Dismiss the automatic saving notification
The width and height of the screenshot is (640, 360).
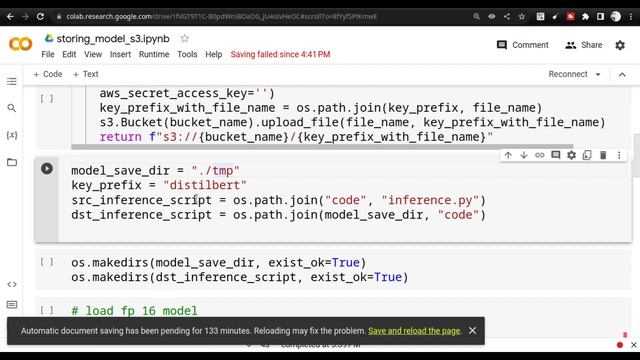pos(472,331)
